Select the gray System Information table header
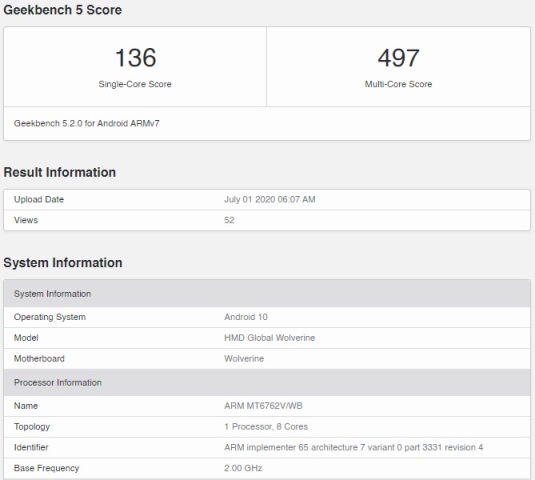Screen dimensions: 535x480 (x=267, y=293)
